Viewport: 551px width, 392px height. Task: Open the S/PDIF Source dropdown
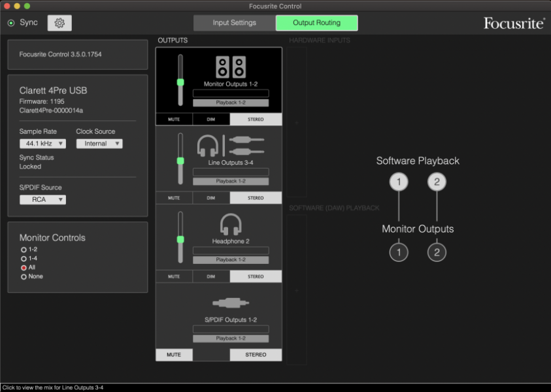point(42,199)
